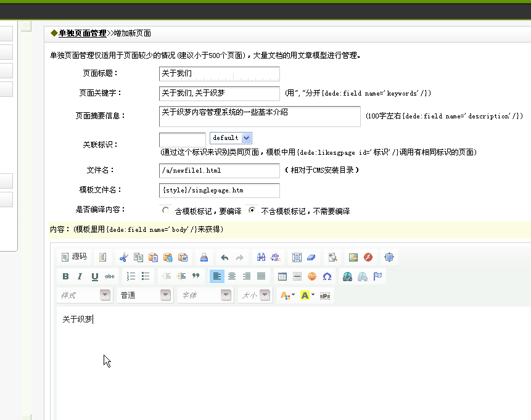Pick a text color
This screenshot has width=531, height=420.
287,295
